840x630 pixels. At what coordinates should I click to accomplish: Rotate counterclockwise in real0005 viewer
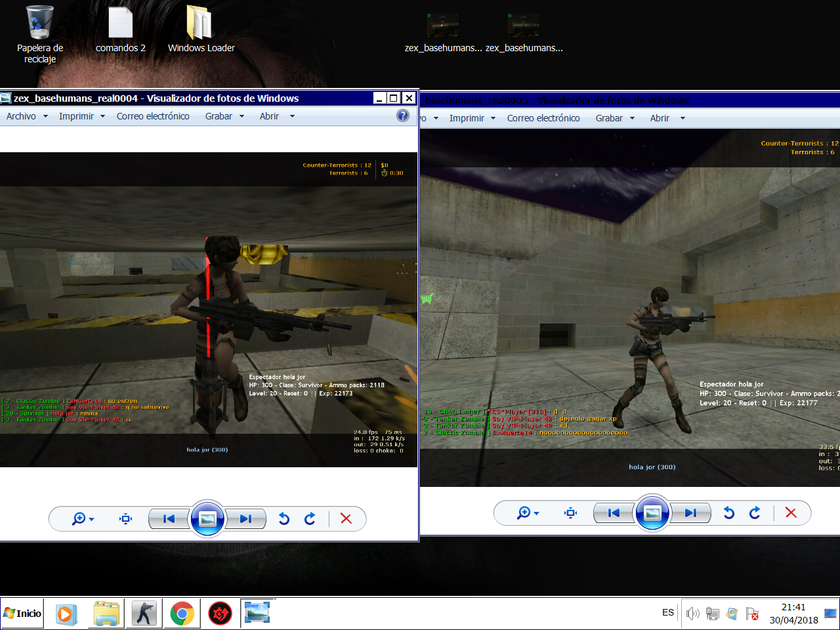[728, 513]
